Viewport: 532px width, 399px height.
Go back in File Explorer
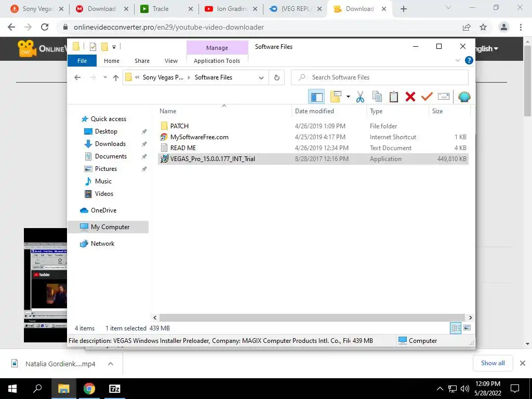pos(77,77)
